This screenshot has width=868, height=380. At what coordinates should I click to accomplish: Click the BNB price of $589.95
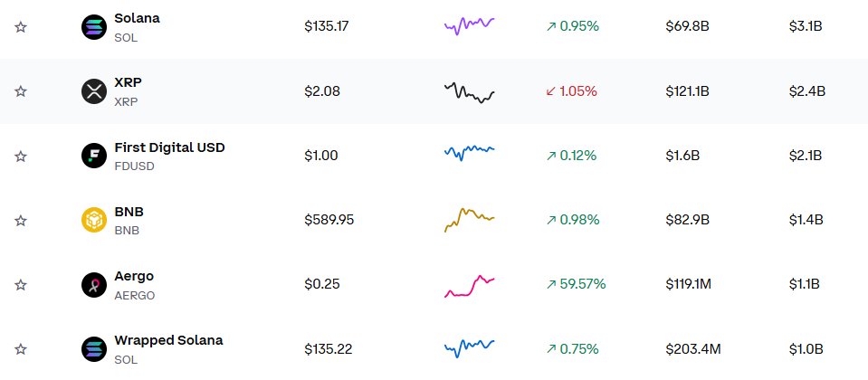329,220
